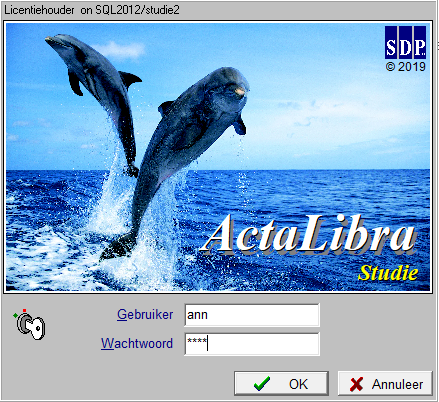Screen dimensions: 439x402
Task: Click the Gebruiker label
Action: pyautogui.click(x=145, y=315)
